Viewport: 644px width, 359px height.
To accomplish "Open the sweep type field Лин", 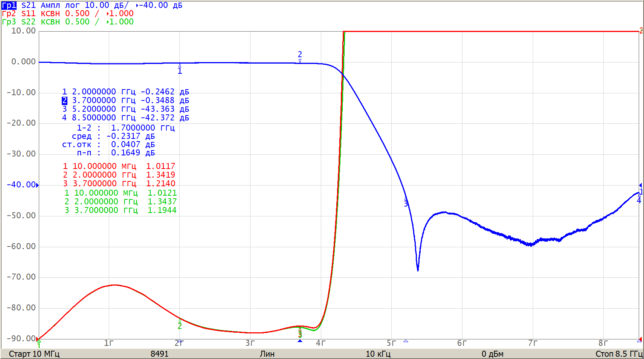I will coord(267,354).
